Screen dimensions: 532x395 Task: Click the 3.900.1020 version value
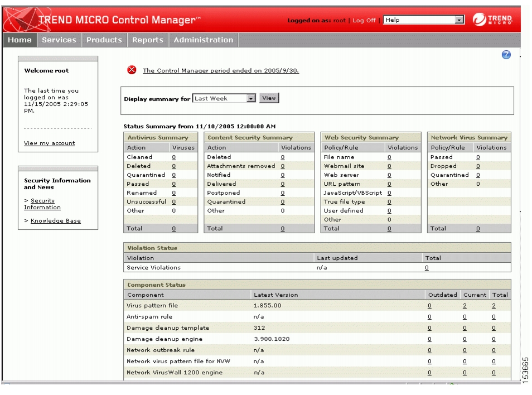click(272, 339)
